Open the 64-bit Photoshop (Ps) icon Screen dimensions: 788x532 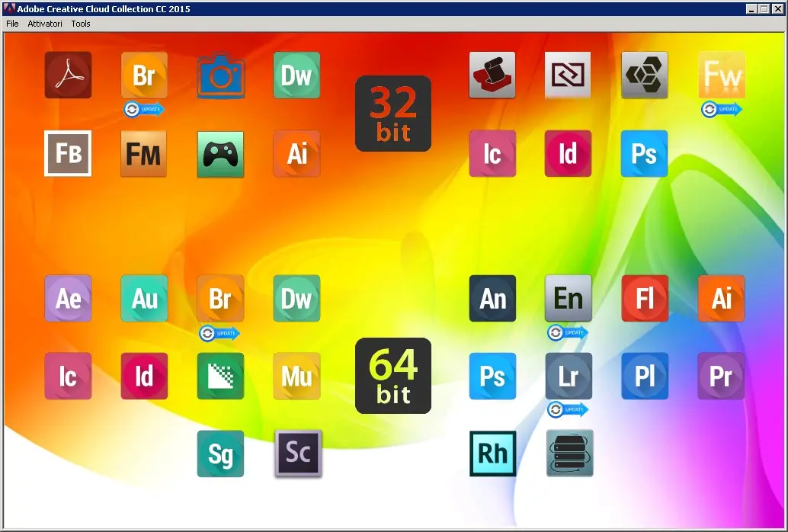click(x=492, y=376)
